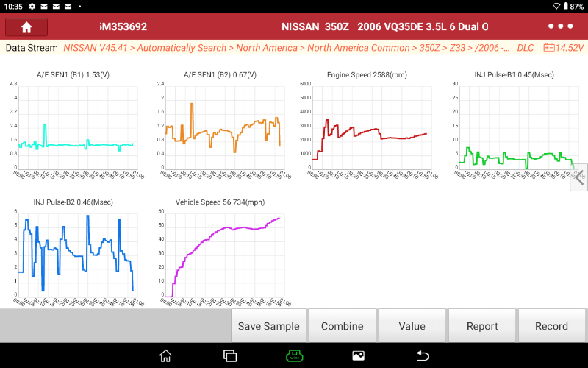This screenshot has height=368, width=588.
Task: Open the screenshot gallery icon in navigation bar
Action: coord(358,355)
